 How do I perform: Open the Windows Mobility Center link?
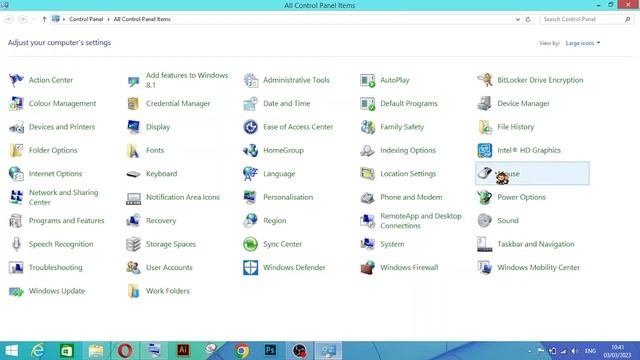tap(538, 268)
